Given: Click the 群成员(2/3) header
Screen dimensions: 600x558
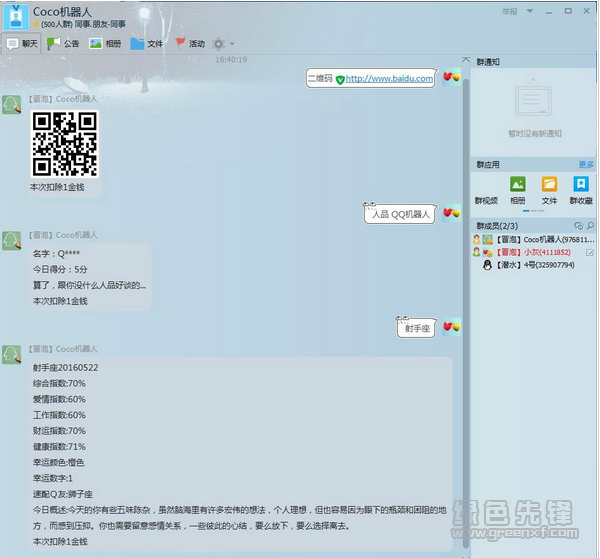Looking at the screenshot, I should point(497,226).
